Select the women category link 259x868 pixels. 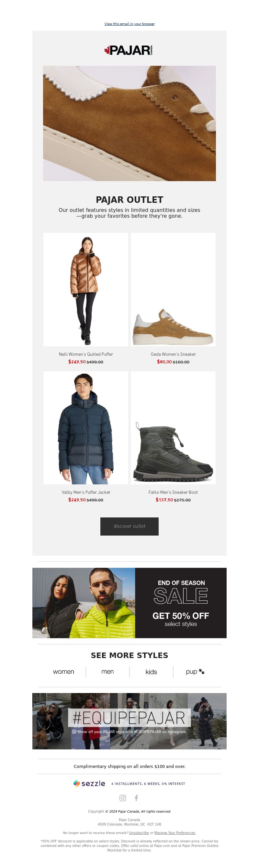[x=63, y=672]
